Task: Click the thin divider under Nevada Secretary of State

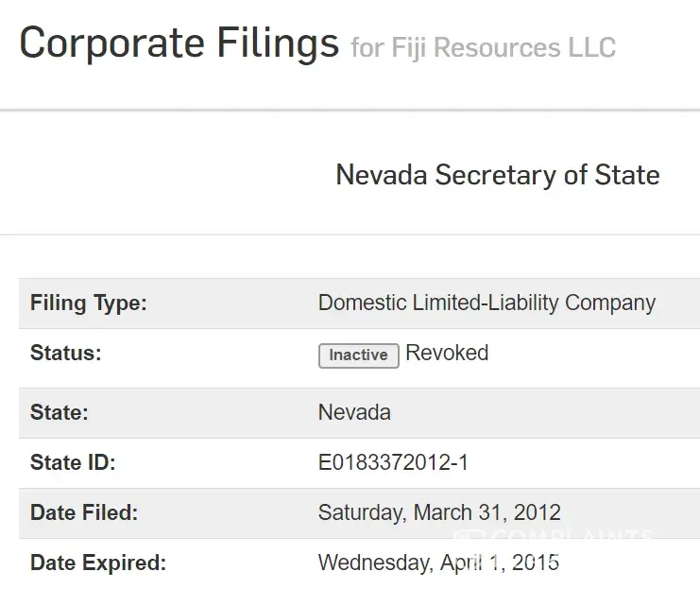Action: tap(350, 234)
